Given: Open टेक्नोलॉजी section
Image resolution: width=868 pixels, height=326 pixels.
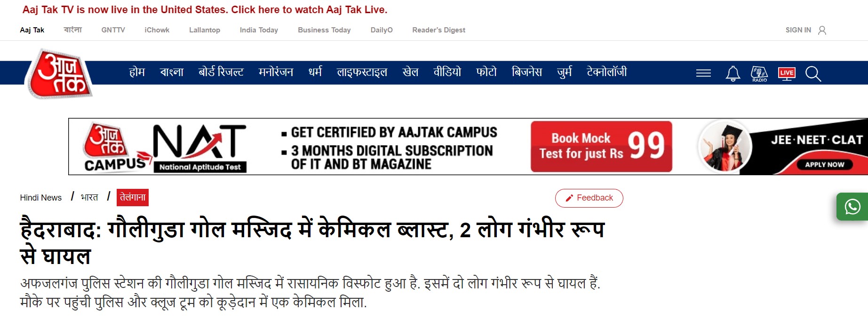Looking at the screenshot, I should 607,72.
